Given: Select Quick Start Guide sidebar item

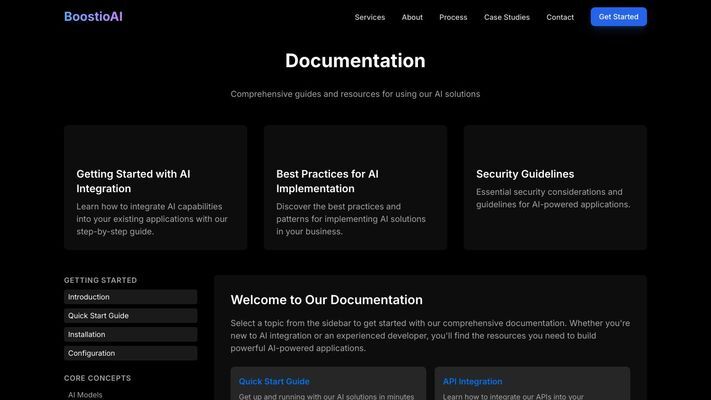Looking at the screenshot, I should [x=131, y=316].
